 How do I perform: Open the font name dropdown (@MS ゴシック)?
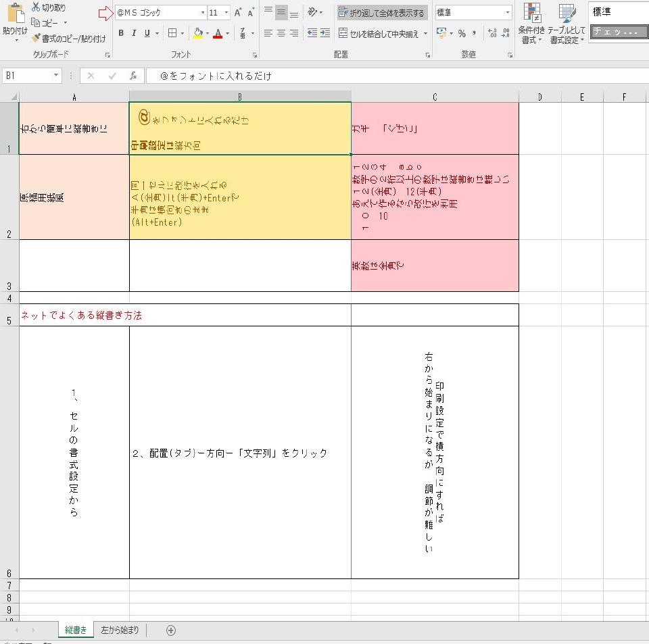coord(203,13)
